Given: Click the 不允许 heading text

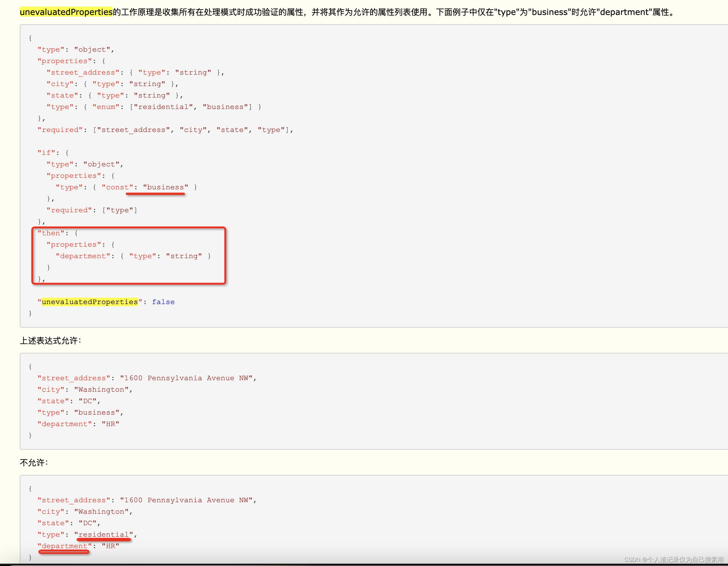Looking at the screenshot, I should (x=33, y=463).
